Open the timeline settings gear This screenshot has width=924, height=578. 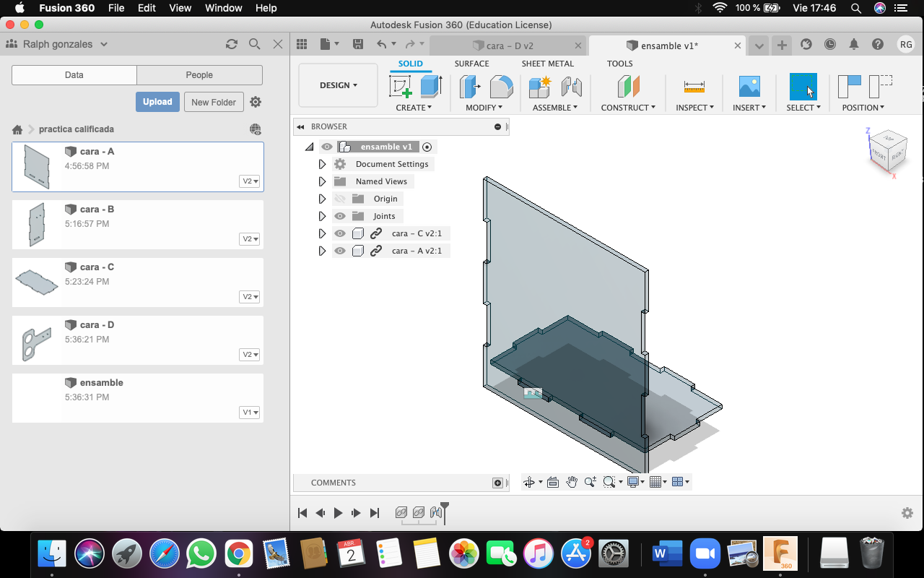point(907,513)
